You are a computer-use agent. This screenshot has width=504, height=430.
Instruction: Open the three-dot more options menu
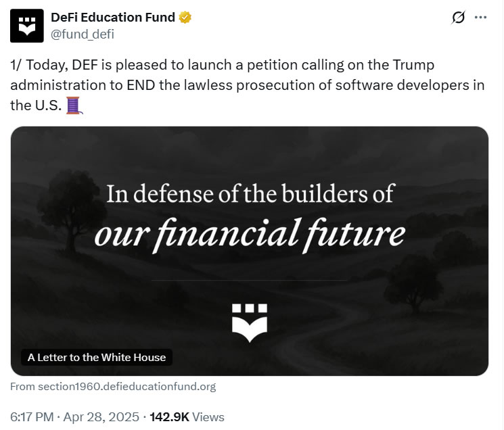pos(481,18)
